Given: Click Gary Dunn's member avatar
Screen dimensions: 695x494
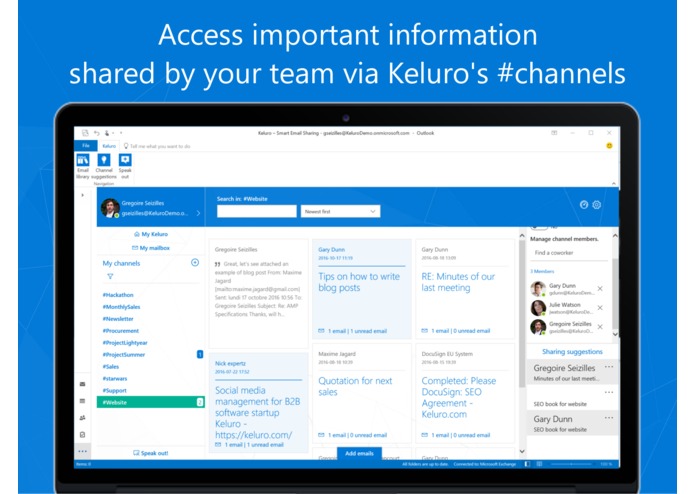Looking at the screenshot, I should (538, 289).
